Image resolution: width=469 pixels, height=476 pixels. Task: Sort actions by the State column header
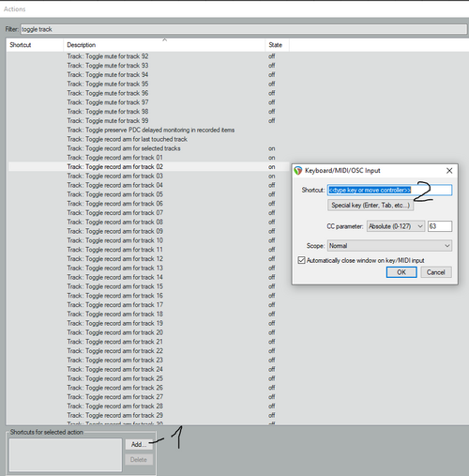[277, 45]
